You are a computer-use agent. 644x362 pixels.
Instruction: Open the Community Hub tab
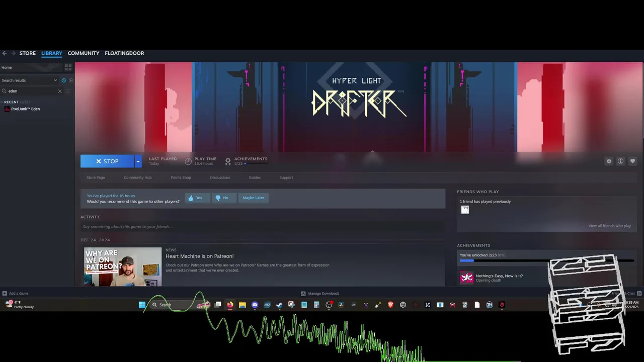click(138, 177)
